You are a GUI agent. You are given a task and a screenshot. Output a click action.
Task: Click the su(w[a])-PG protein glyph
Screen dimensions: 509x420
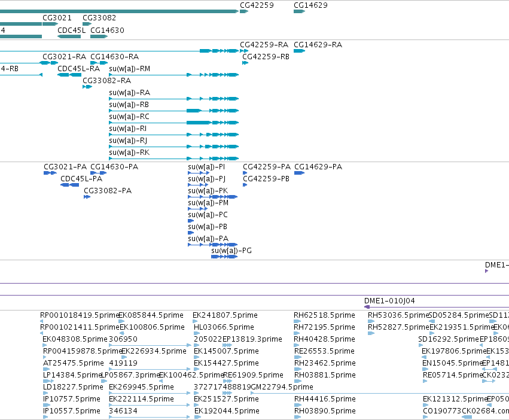coord(224,257)
